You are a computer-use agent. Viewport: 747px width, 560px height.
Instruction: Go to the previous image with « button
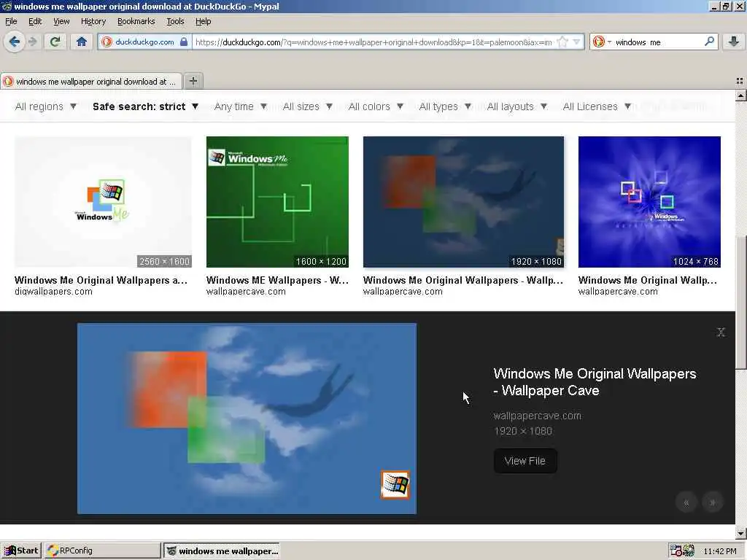click(x=686, y=502)
